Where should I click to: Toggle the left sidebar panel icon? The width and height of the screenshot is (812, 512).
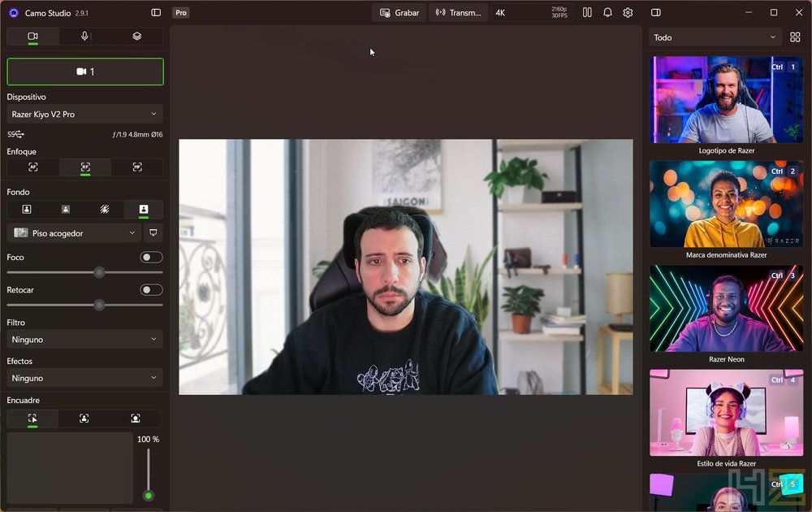(x=156, y=12)
